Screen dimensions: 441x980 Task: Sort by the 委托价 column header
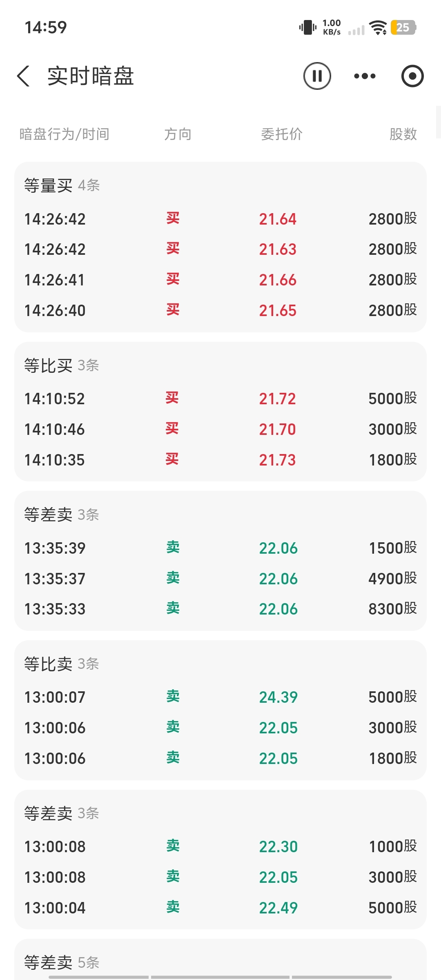[282, 134]
